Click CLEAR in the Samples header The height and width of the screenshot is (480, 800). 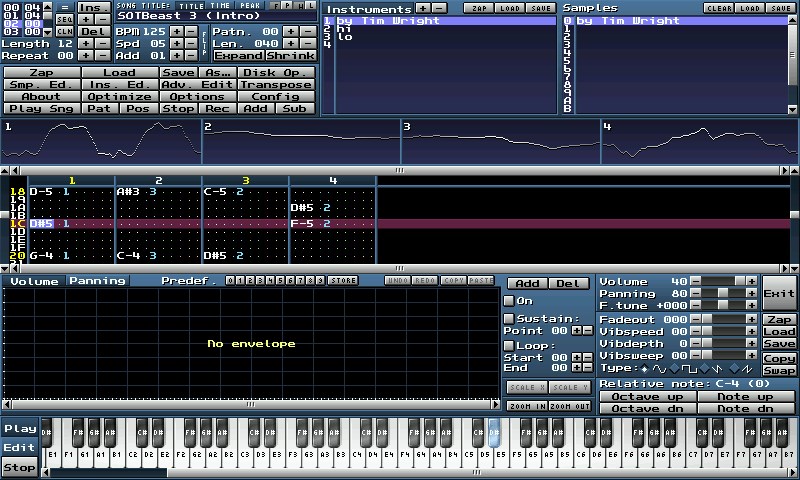[x=719, y=8]
